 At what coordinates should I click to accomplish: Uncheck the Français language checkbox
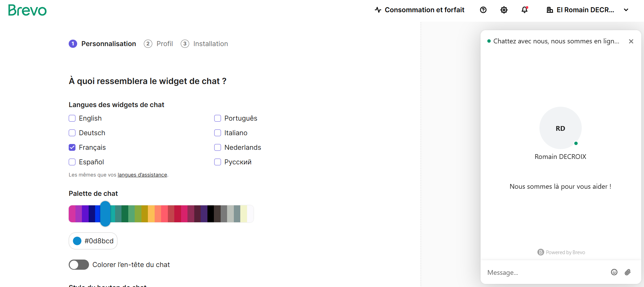point(72,147)
